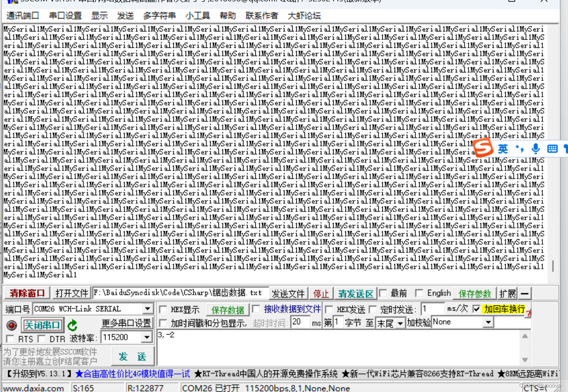Open the 串口设置 menu
The width and height of the screenshot is (568, 392).
pos(65,16)
